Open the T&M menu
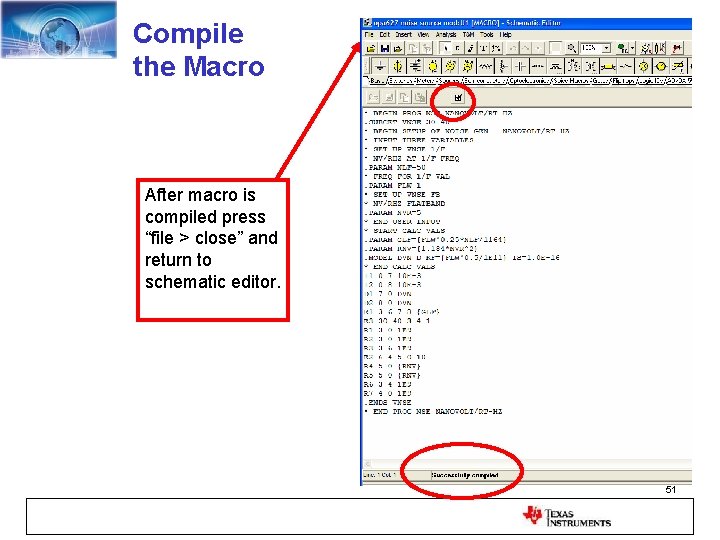This screenshot has height=540, width=720. pos(468,34)
